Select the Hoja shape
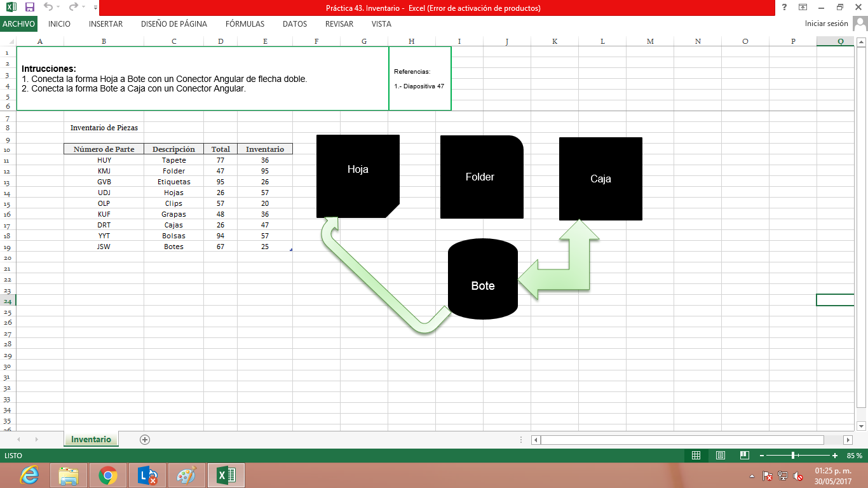The width and height of the screenshot is (868, 488). [x=358, y=176]
